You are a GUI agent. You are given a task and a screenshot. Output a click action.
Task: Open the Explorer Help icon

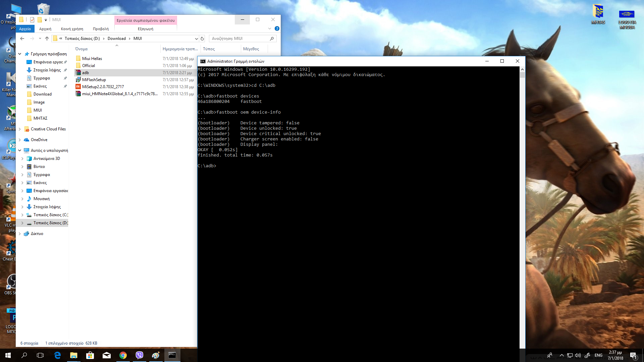click(277, 29)
